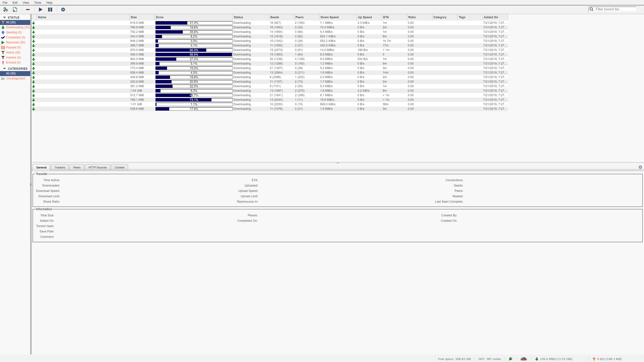Select the Uncategorized category filter
This screenshot has width=644, height=362.
(x=15, y=78)
